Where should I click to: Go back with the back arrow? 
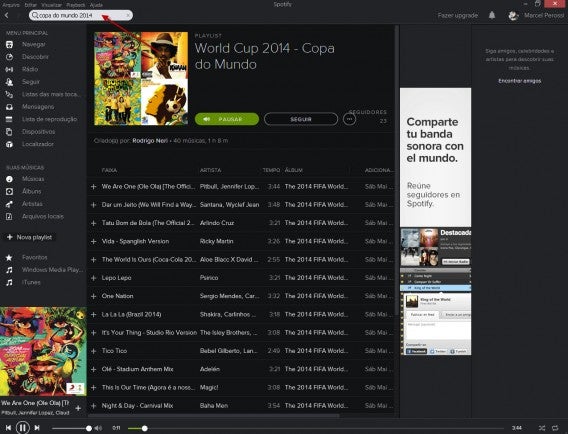pos(7,15)
